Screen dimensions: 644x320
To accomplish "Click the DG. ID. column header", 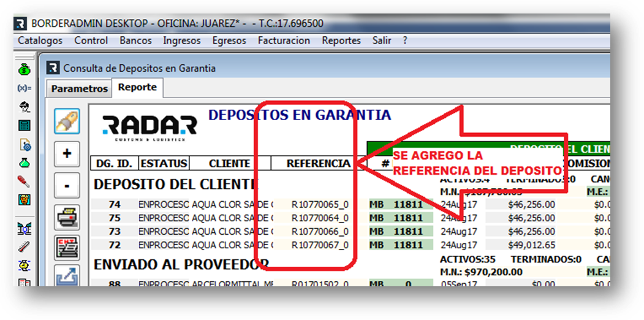I will [x=115, y=164].
